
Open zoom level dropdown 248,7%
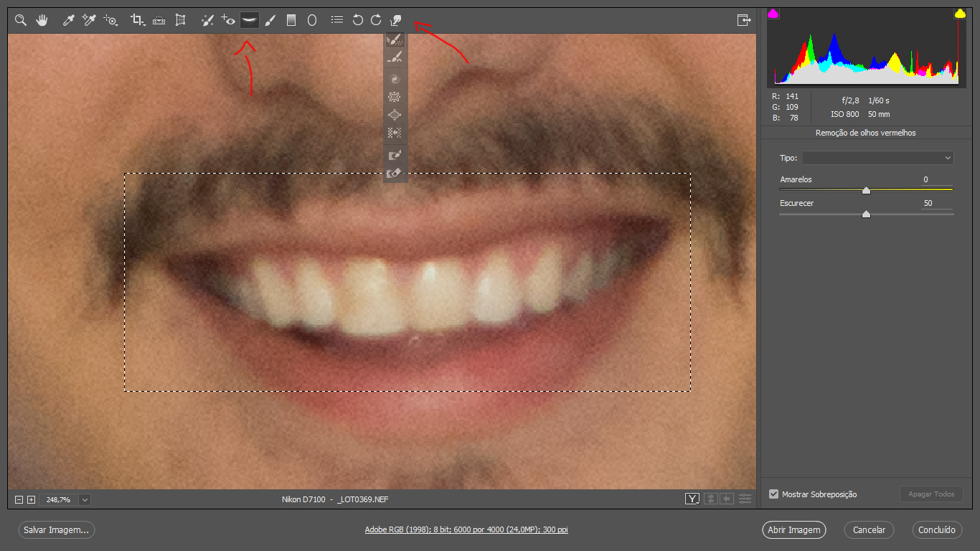pyautogui.click(x=85, y=499)
